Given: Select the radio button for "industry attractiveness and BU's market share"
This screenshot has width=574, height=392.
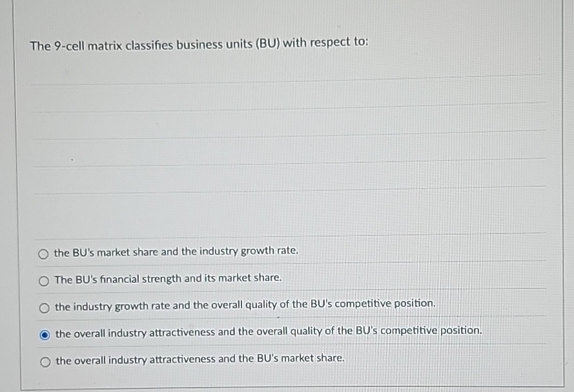Looking at the screenshot, I should click(x=43, y=360).
